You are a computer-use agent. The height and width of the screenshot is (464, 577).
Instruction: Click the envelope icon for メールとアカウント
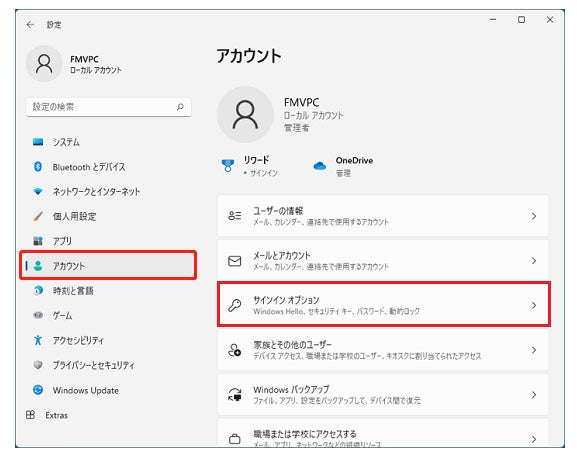pyautogui.click(x=235, y=261)
